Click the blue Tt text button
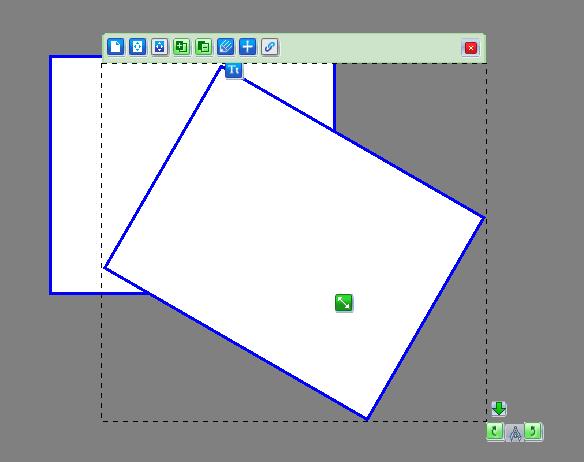 (234, 70)
